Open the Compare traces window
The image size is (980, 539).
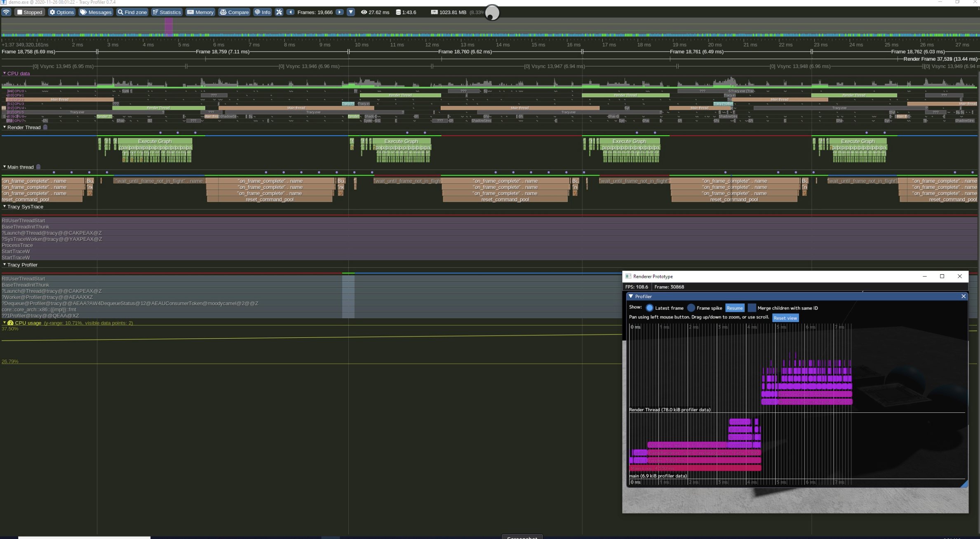click(x=234, y=12)
